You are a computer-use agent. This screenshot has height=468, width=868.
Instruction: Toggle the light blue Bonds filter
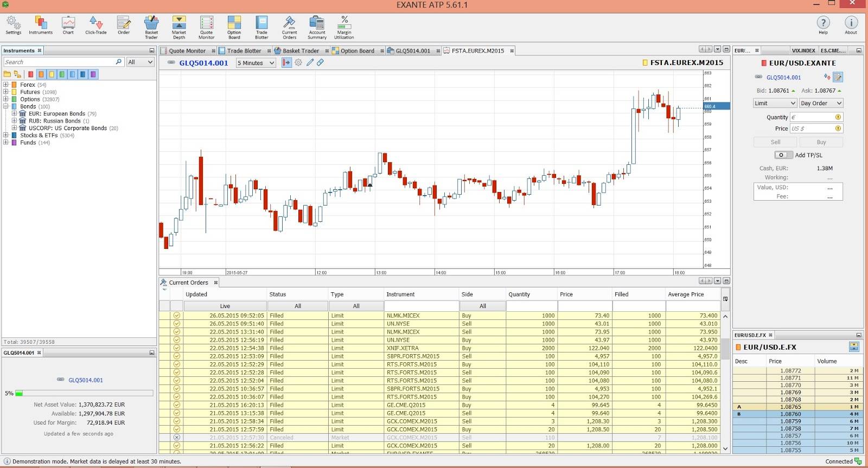(x=72, y=74)
